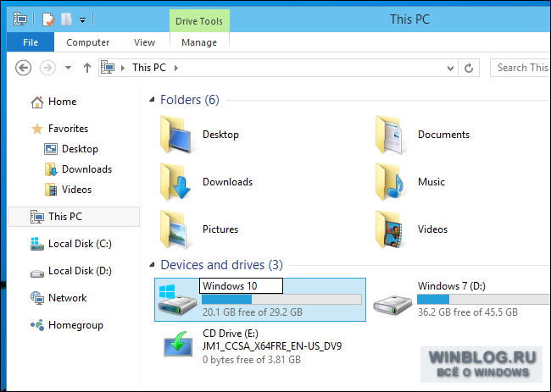551x392 pixels.
Task: Switch to the View ribbon tab
Action: 144,42
